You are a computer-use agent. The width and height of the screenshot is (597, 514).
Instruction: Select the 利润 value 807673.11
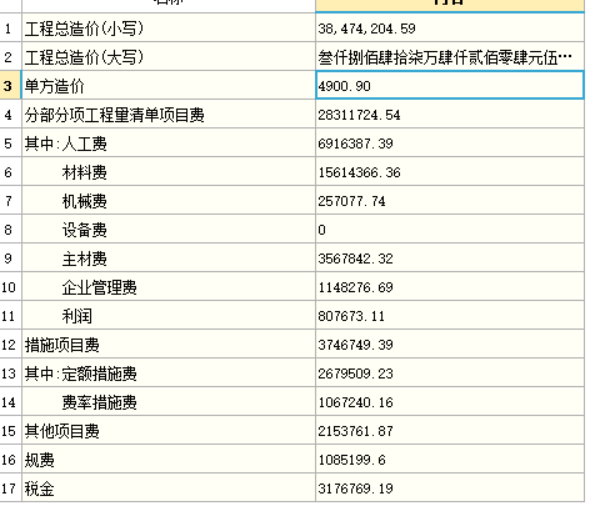coord(450,316)
